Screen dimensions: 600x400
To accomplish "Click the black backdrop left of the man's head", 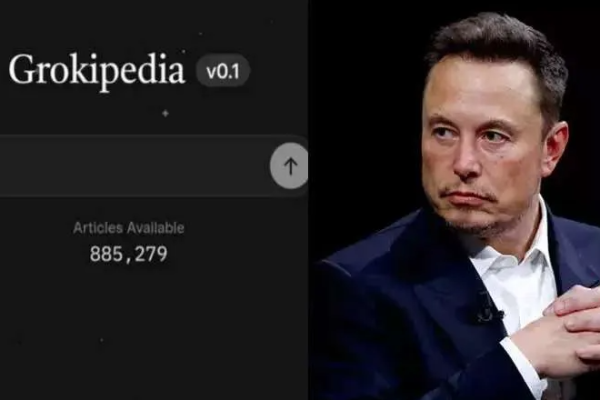I will click(367, 96).
